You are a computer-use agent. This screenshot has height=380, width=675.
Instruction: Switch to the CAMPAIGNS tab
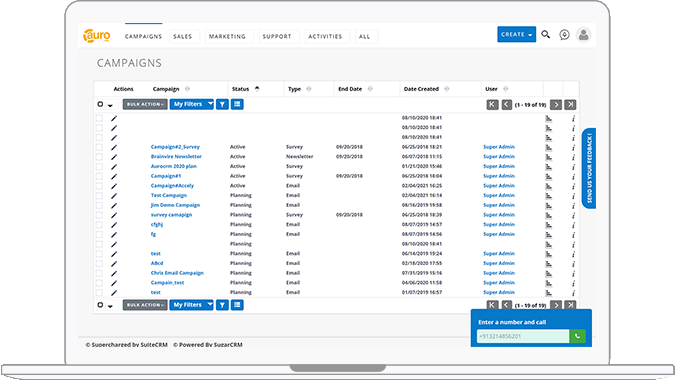[x=143, y=37]
